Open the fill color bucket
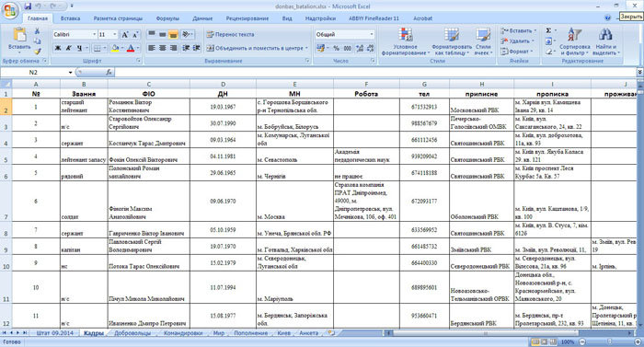 [115, 48]
